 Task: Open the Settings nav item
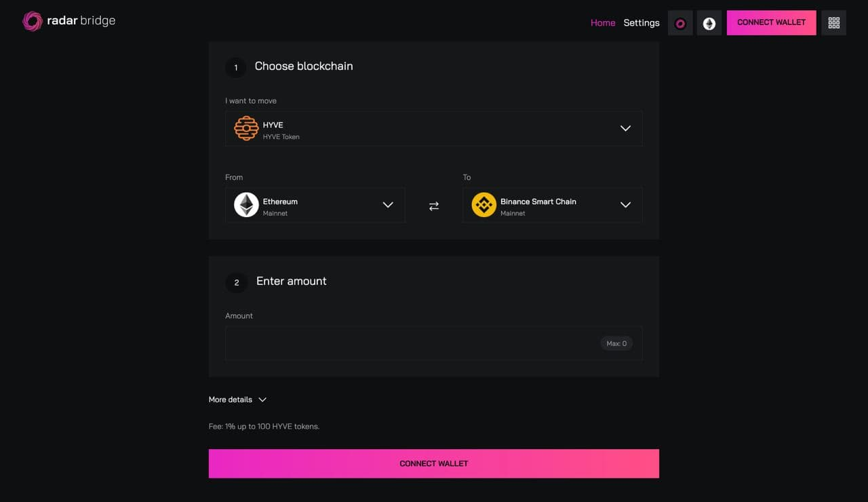click(642, 22)
